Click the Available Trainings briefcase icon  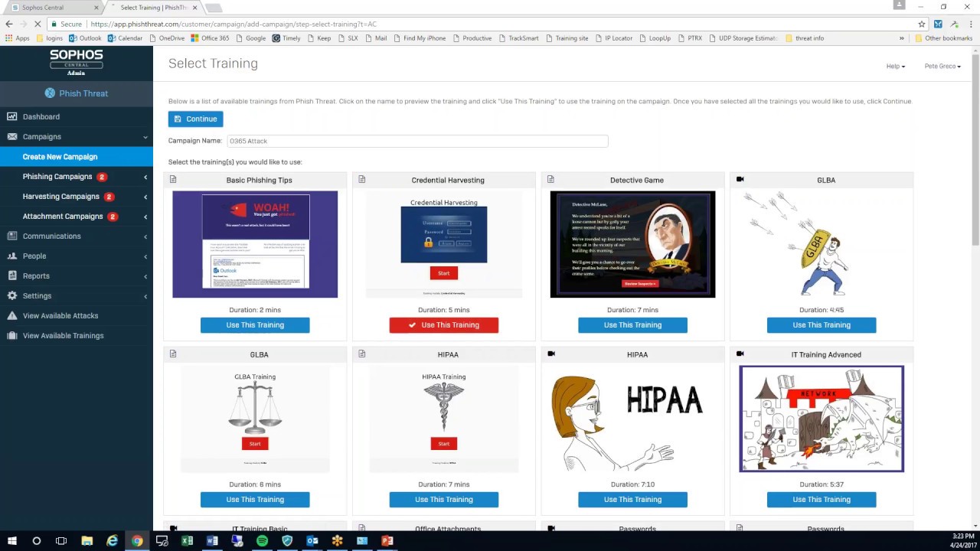pos(12,335)
